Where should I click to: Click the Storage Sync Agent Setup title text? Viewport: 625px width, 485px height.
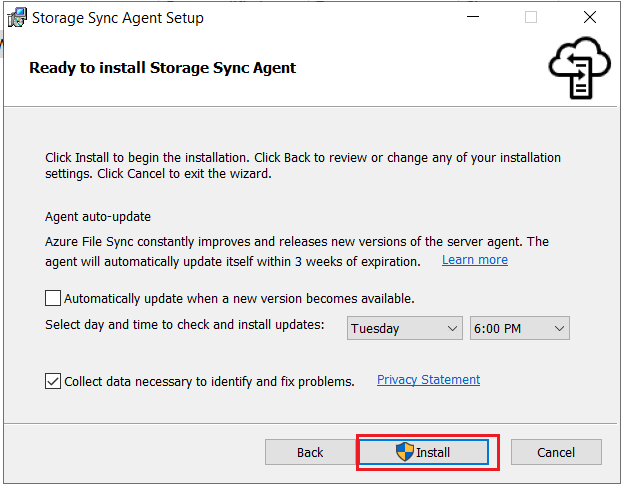118,18
